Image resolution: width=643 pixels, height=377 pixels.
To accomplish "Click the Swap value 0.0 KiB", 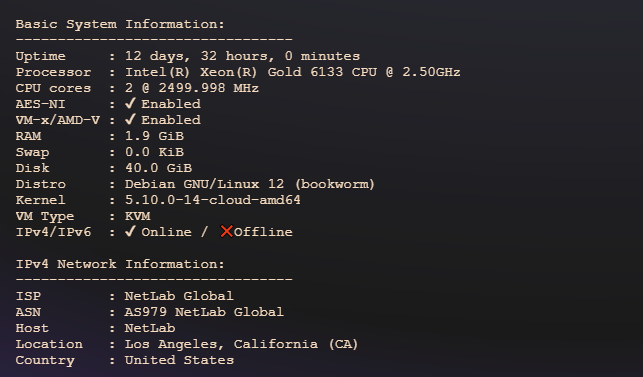I will point(154,152).
